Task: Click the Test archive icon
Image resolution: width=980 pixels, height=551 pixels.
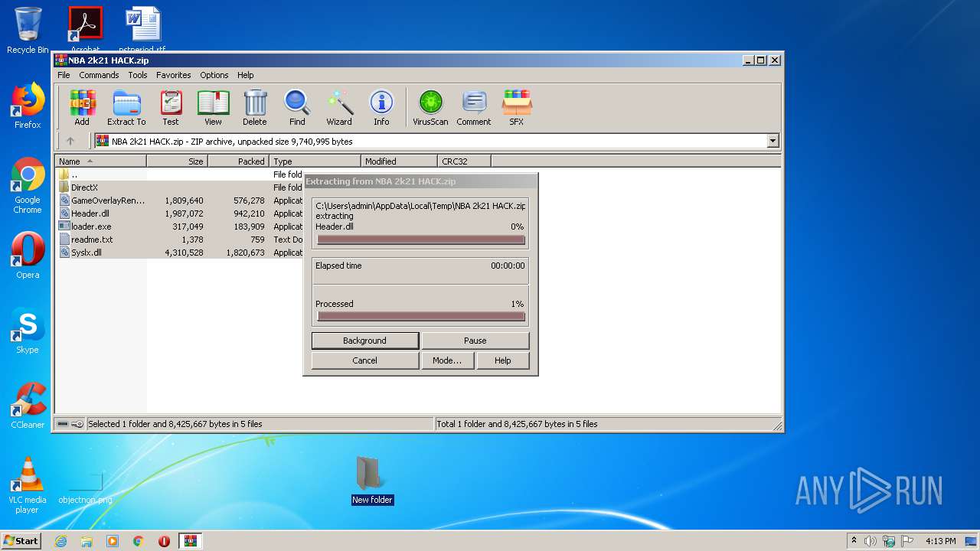Action: [x=171, y=107]
